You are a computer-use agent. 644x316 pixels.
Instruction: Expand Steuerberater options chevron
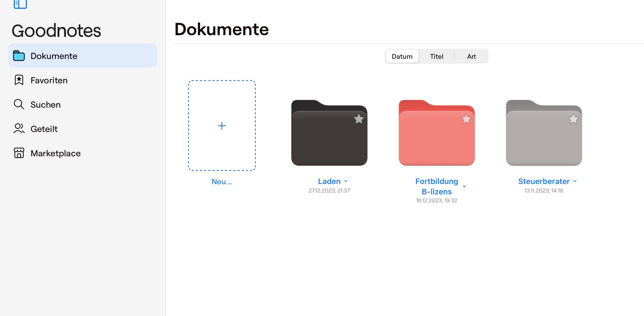click(x=575, y=181)
